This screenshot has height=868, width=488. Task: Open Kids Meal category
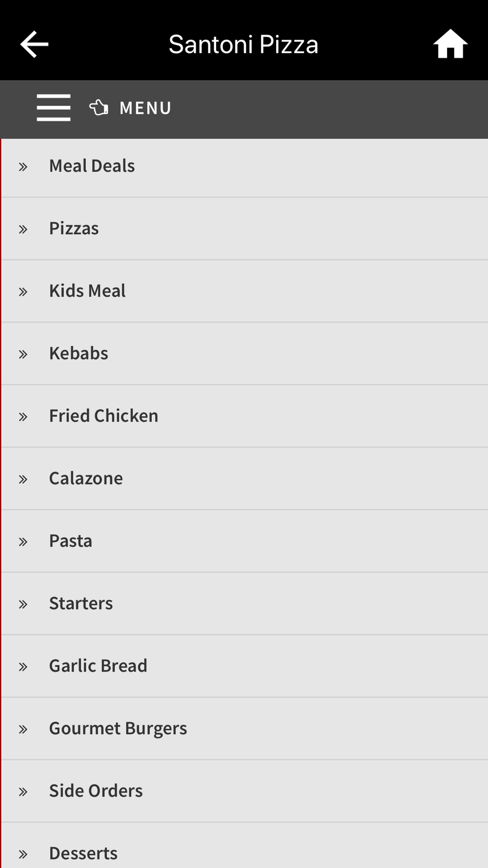click(x=87, y=291)
